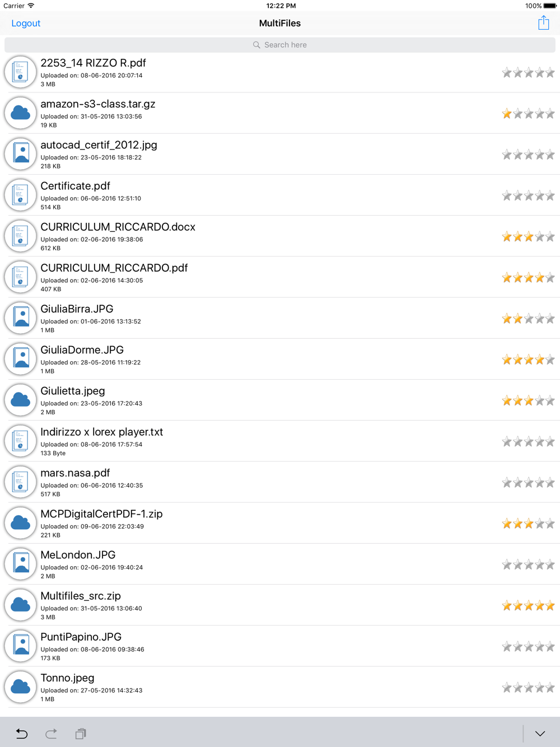The width and height of the screenshot is (560, 747).
Task: Rate MeLondon.JPG with stars
Action: click(x=529, y=564)
